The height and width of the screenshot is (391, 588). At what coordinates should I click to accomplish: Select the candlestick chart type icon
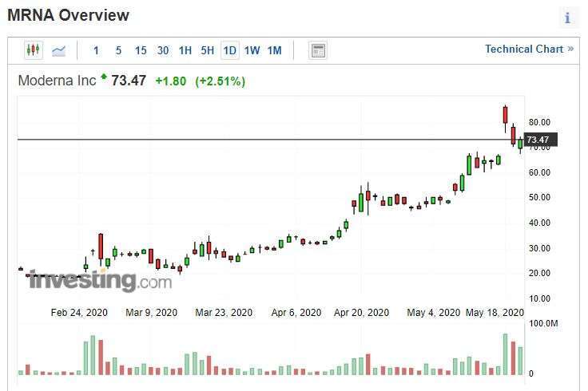pos(33,49)
